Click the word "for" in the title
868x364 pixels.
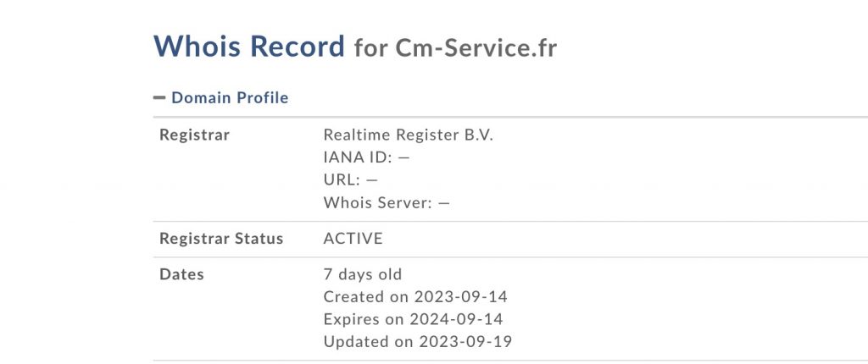(370, 47)
